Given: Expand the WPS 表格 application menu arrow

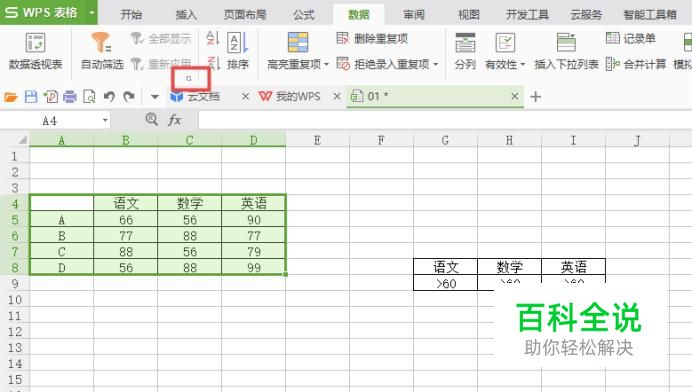Looking at the screenshot, I should (x=91, y=12).
